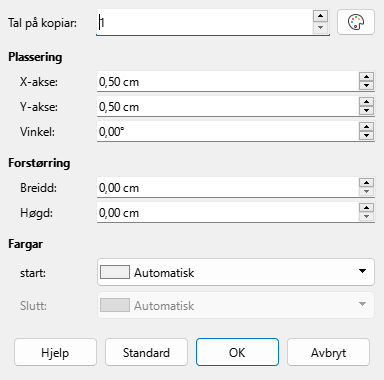
Task: Decrease the Y-akse value
Action: click(x=366, y=111)
